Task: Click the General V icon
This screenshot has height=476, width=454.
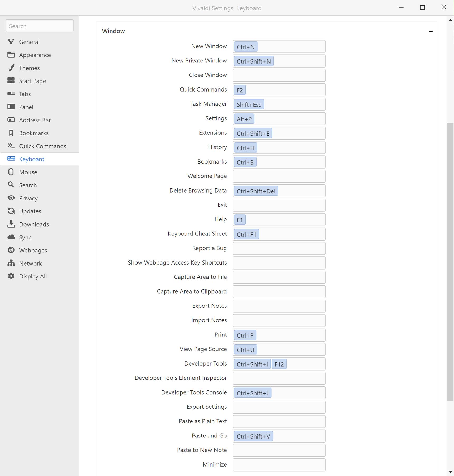Action: [11, 42]
